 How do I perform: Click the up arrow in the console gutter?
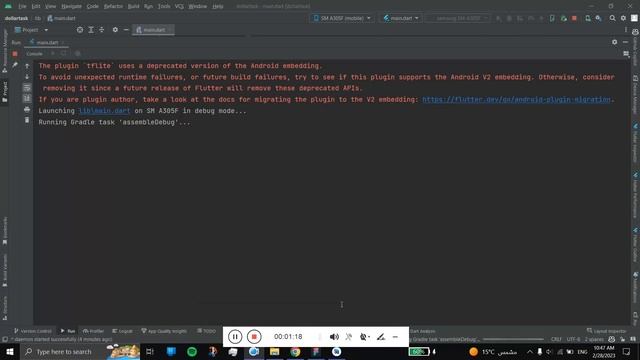tap(27, 66)
